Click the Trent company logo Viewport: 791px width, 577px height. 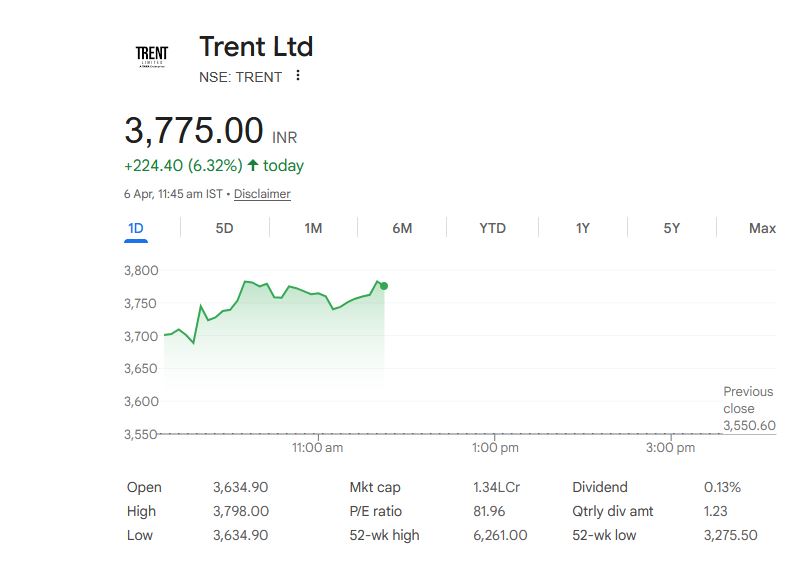pos(152,57)
